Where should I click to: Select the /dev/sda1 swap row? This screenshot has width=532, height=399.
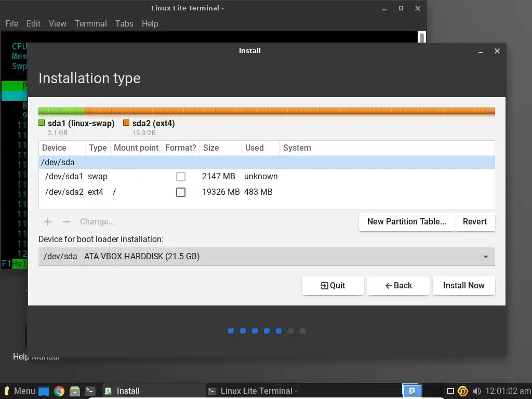point(267,177)
